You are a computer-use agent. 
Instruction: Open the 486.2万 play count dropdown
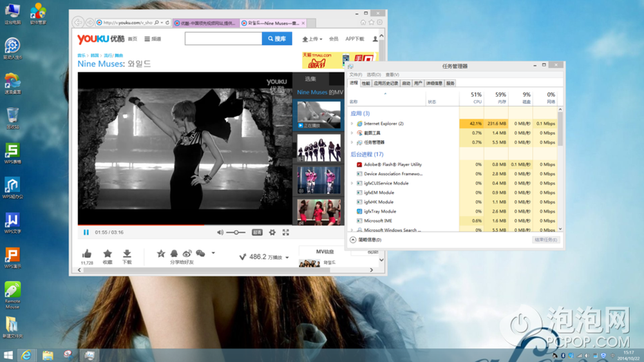[287, 258]
